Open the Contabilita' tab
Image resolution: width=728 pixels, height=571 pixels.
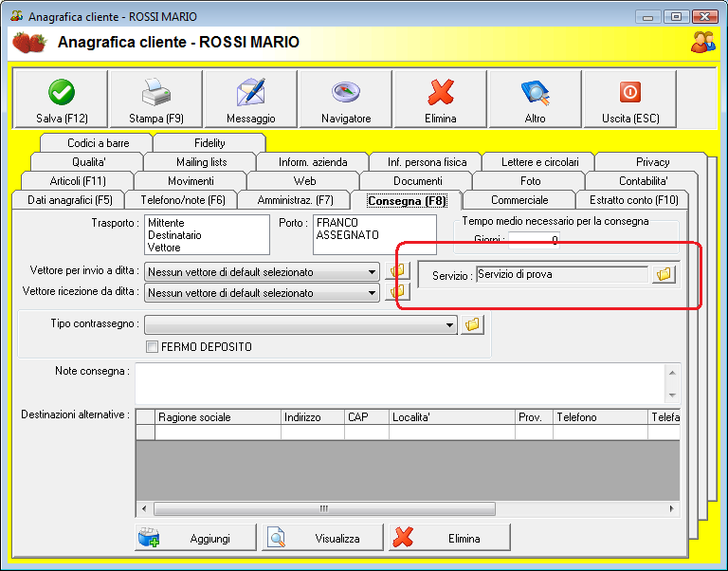(643, 181)
